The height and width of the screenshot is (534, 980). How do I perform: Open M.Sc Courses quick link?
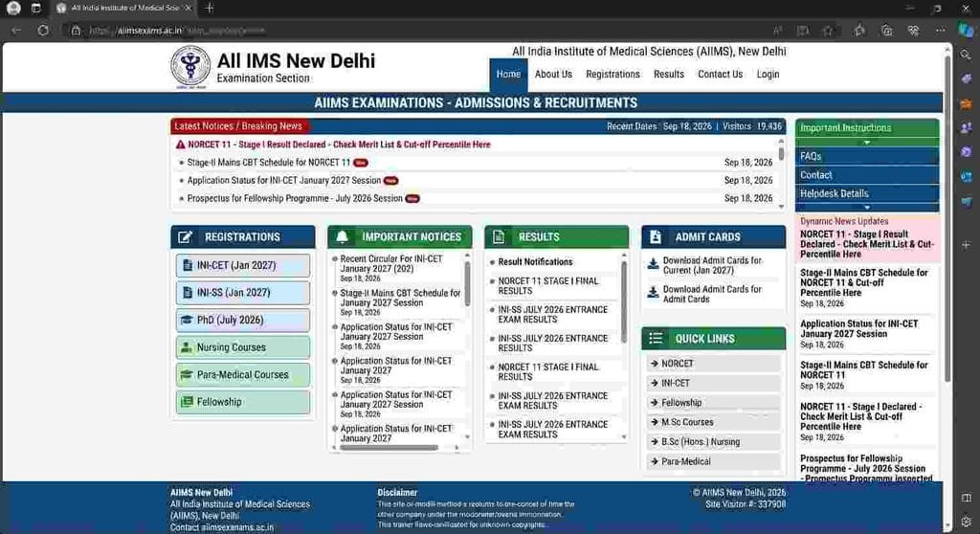713,422
